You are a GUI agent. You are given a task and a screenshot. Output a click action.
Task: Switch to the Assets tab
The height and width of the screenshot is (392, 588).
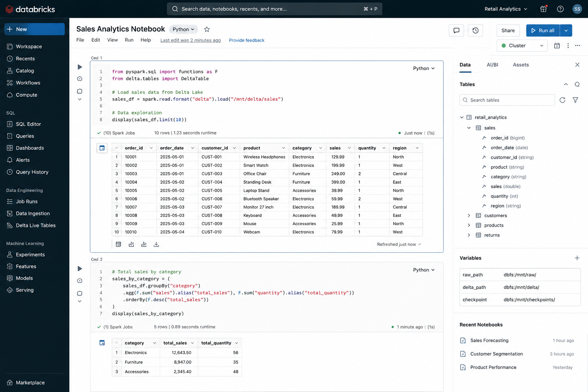(x=521, y=65)
